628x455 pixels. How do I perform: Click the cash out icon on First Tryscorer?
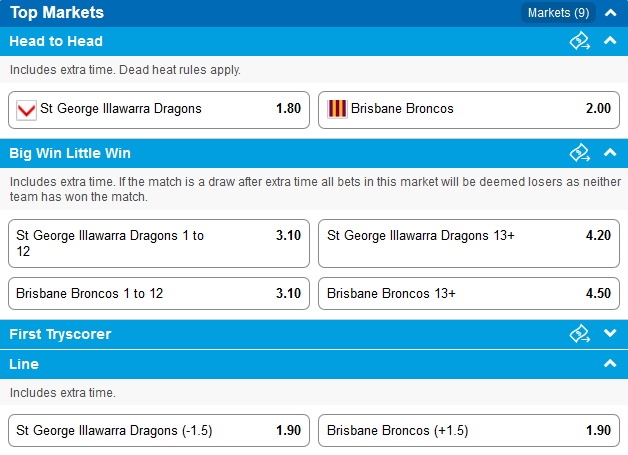click(x=580, y=334)
